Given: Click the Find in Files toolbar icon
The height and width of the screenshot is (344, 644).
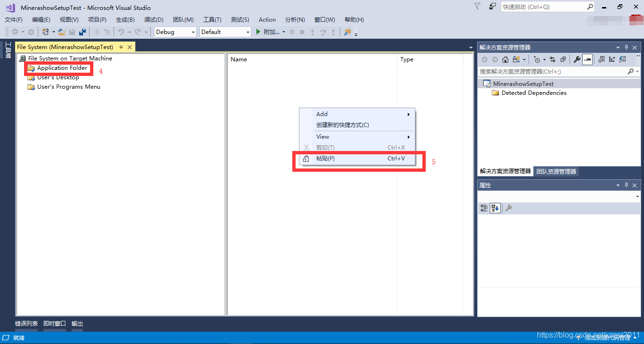Looking at the screenshot, I should (x=347, y=32).
